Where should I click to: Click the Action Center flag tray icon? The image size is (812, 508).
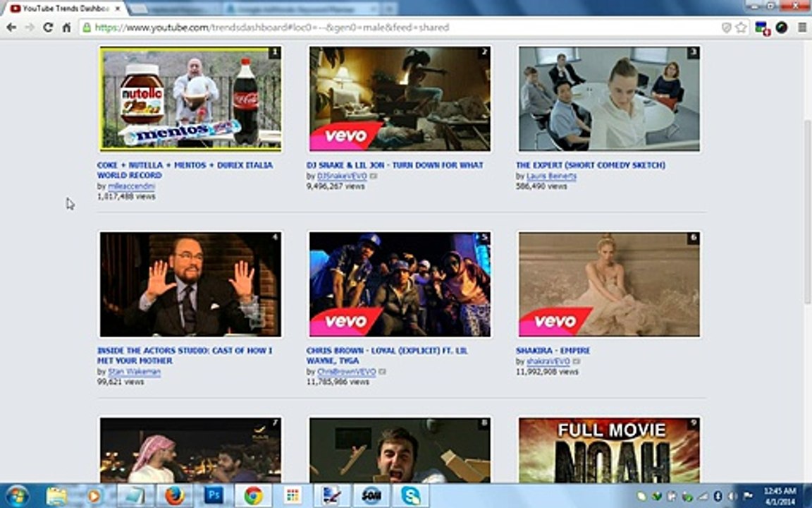click(747, 496)
